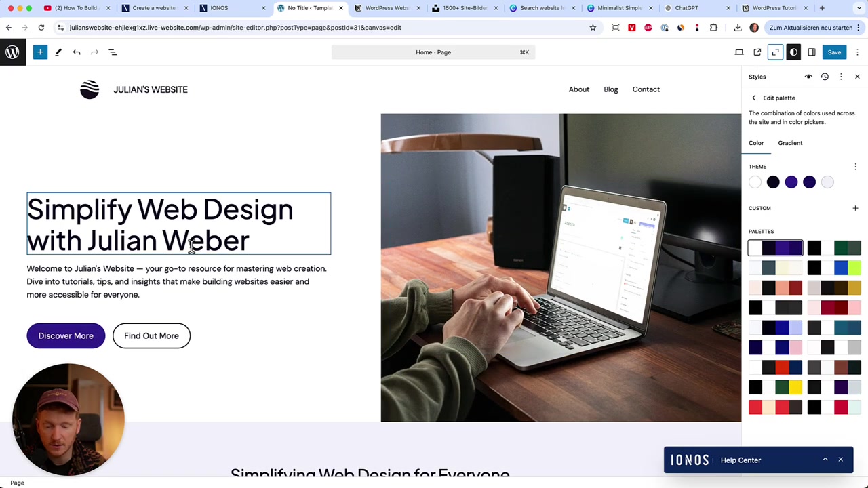Switch to the Create a website tab
The width and height of the screenshot is (868, 488).
pos(153,8)
